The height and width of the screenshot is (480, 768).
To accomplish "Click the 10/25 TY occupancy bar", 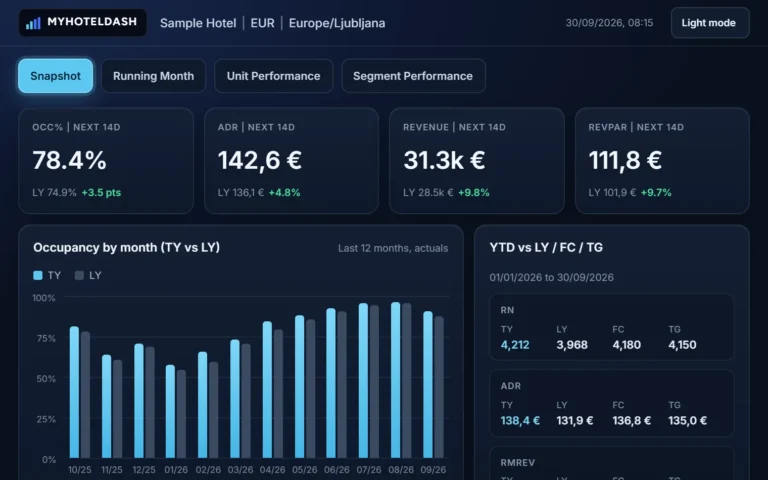I will (74, 392).
